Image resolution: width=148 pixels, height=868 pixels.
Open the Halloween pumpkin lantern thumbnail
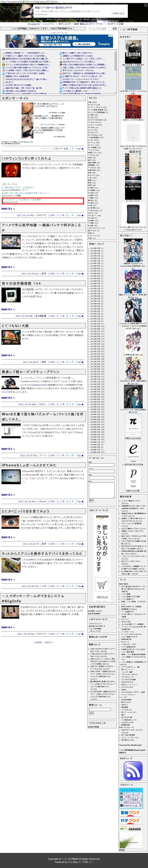11,170
